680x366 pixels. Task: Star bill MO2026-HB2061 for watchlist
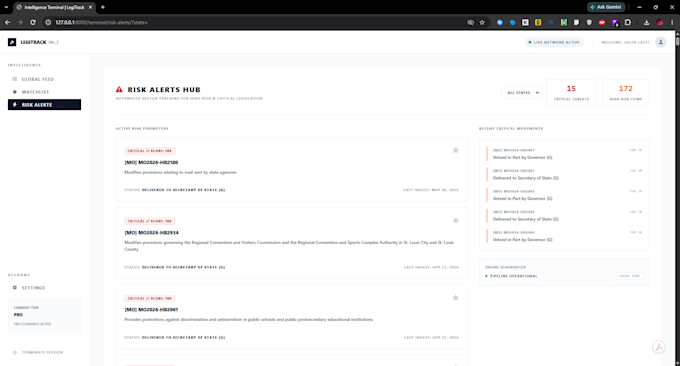tap(455, 298)
